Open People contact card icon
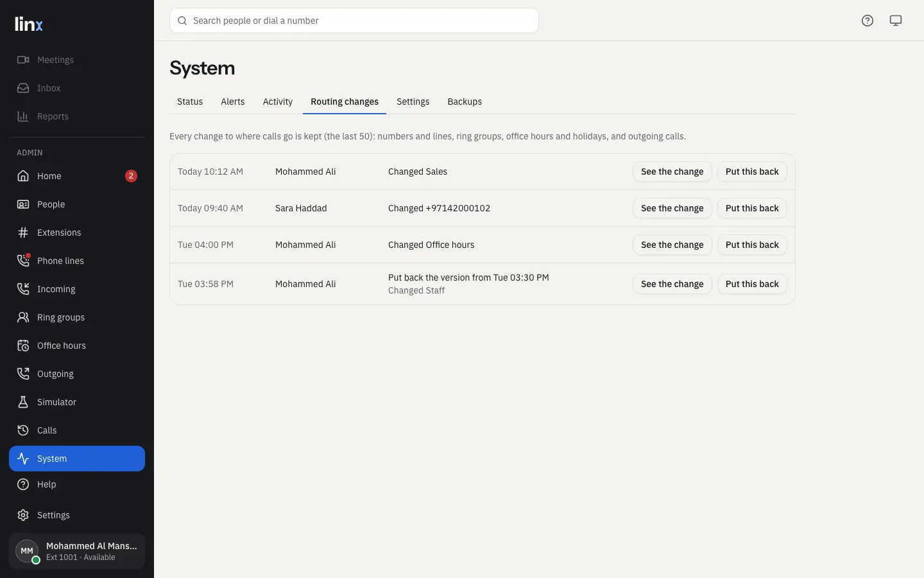Screen dimensions: 924x578 coord(23,204)
